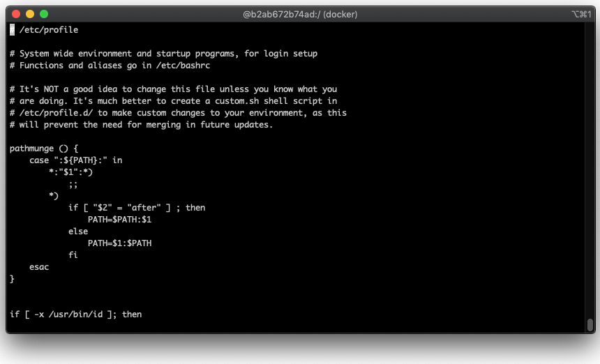Click the "PATH=$PATH:$1" assignment line
600x364 pixels.
[119, 220]
